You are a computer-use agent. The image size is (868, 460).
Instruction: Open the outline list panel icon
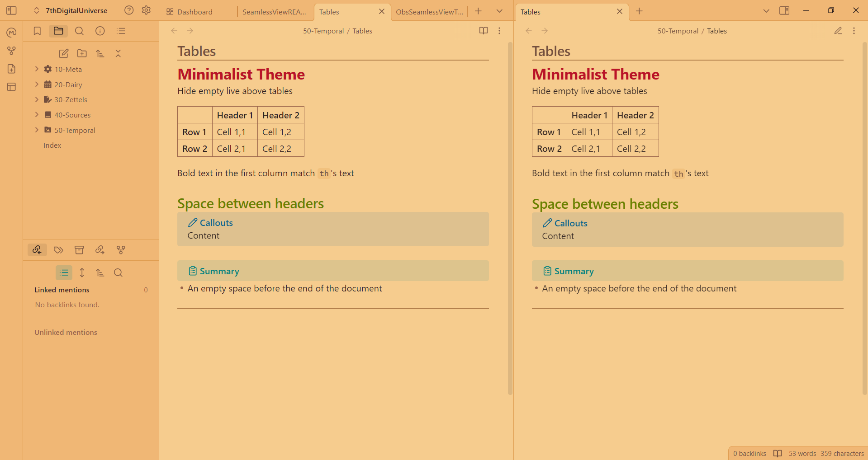(121, 31)
